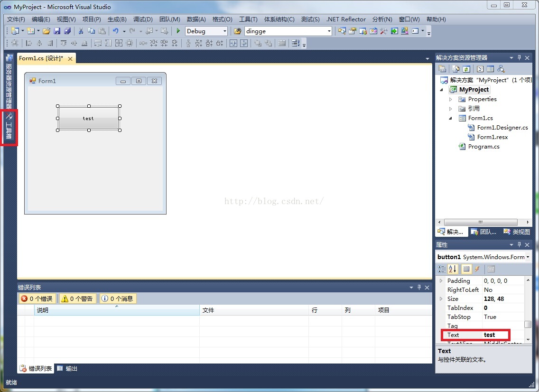This screenshot has height=392, width=539.
Task: Click the Solution Explorer horizontal scrollbar
Action: pyautogui.click(x=481, y=222)
